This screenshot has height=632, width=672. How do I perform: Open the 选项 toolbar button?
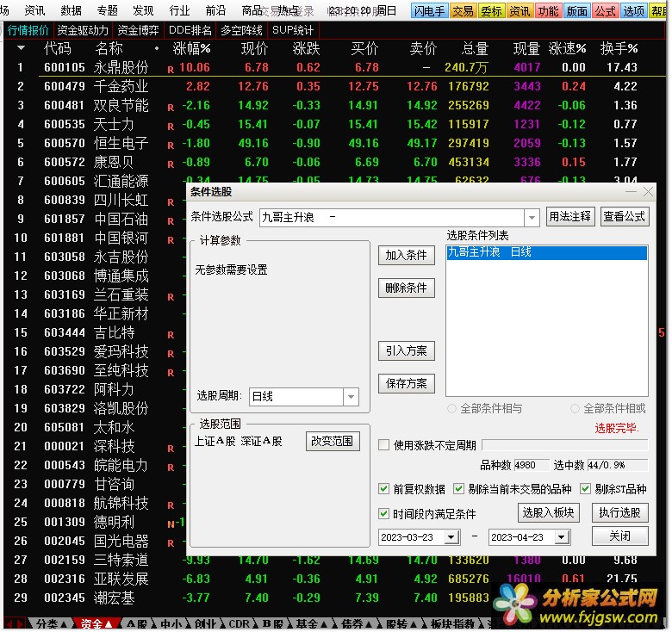point(633,10)
